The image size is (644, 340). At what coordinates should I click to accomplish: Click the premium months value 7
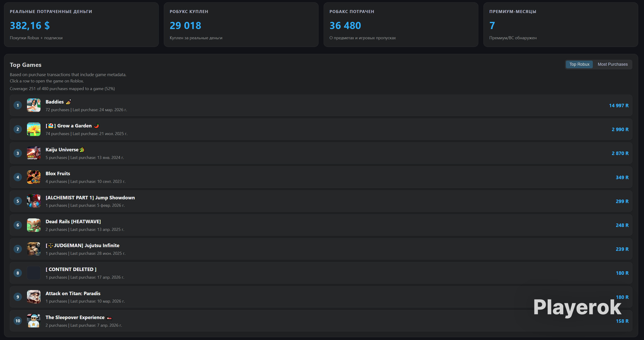[492, 26]
